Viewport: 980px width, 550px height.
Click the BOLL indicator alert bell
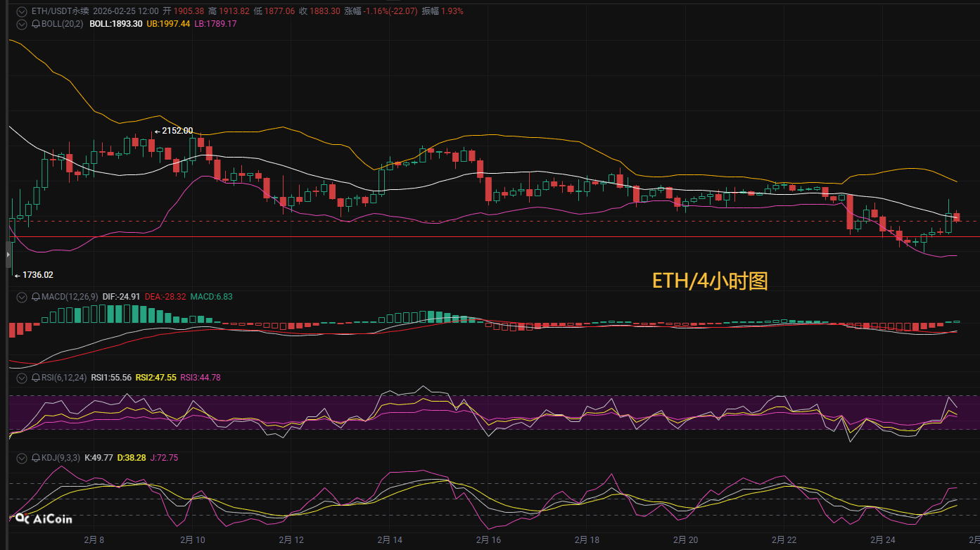pyautogui.click(x=36, y=24)
